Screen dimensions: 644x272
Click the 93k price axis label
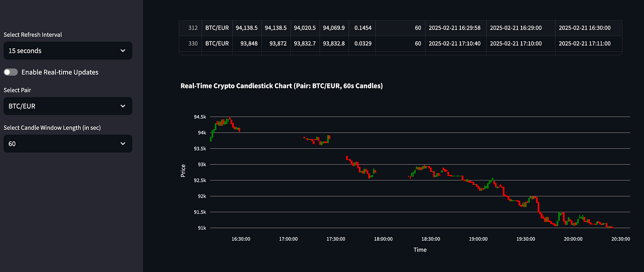pyautogui.click(x=202, y=165)
